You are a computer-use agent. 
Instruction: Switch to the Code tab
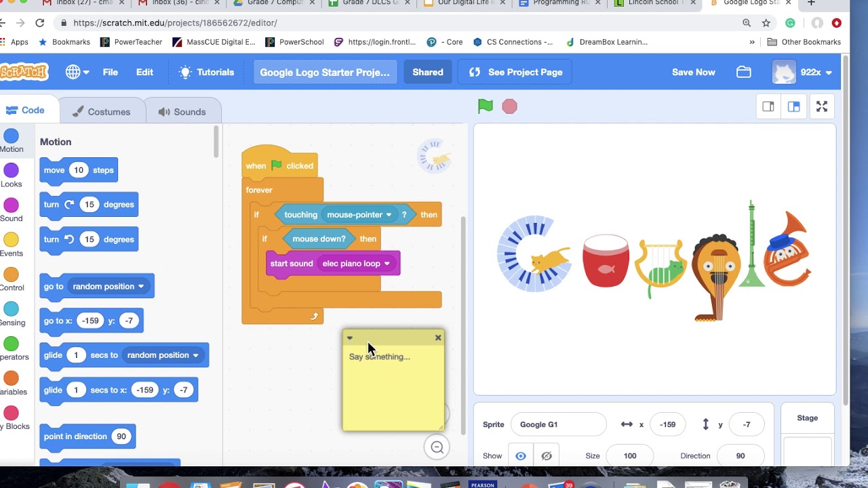coord(24,110)
